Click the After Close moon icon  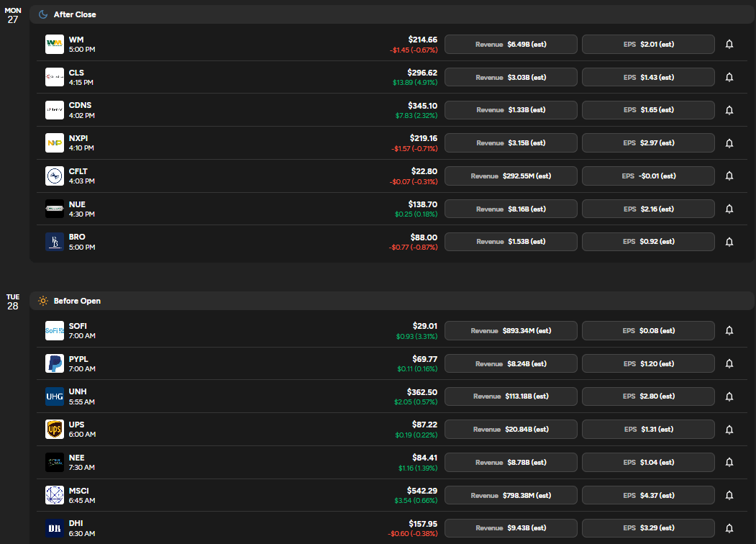point(43,14)
